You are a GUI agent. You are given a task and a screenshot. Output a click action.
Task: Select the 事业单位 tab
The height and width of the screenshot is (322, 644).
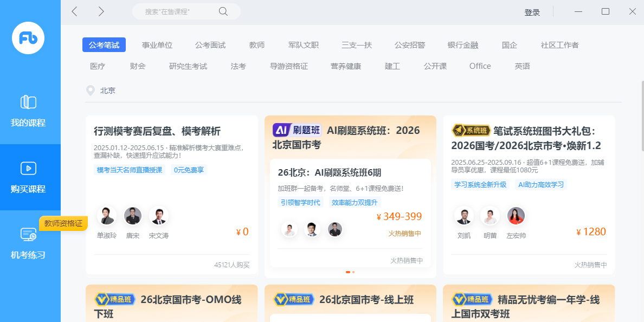click(x=157, y=45)
